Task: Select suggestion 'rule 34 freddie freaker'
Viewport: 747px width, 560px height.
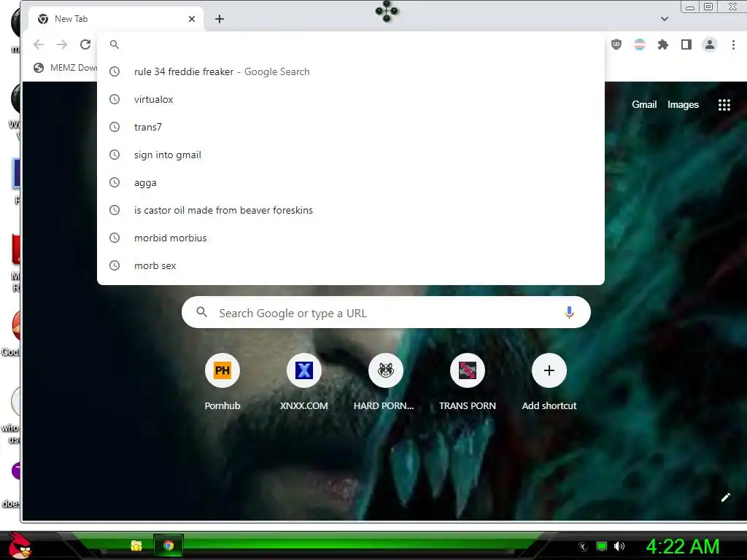Action: click(351, 71)
